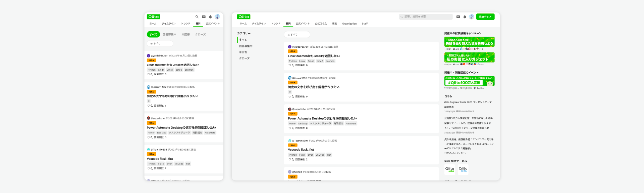
Task: Click @Tiger140304 avatar in desktop question card
Action: coord(290,141)
